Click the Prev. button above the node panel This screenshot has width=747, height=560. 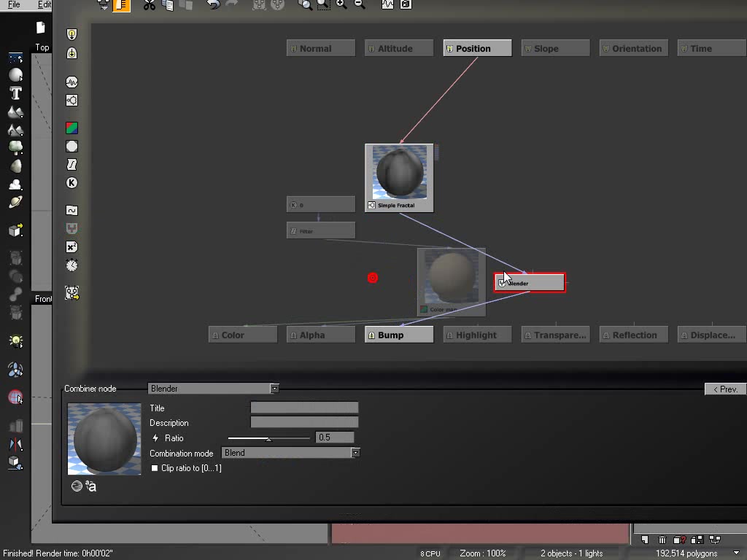click(x=724, y=389)
